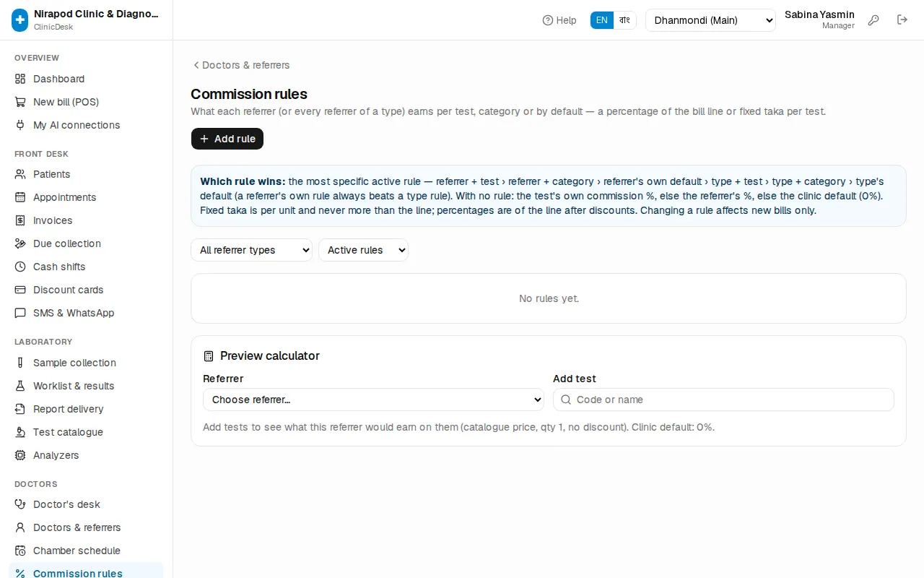Click the My AI connections plug icon

point(20,125)
